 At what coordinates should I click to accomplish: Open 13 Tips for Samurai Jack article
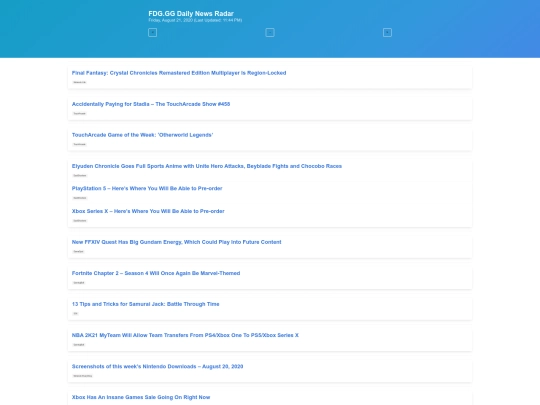tap(145, 304)
